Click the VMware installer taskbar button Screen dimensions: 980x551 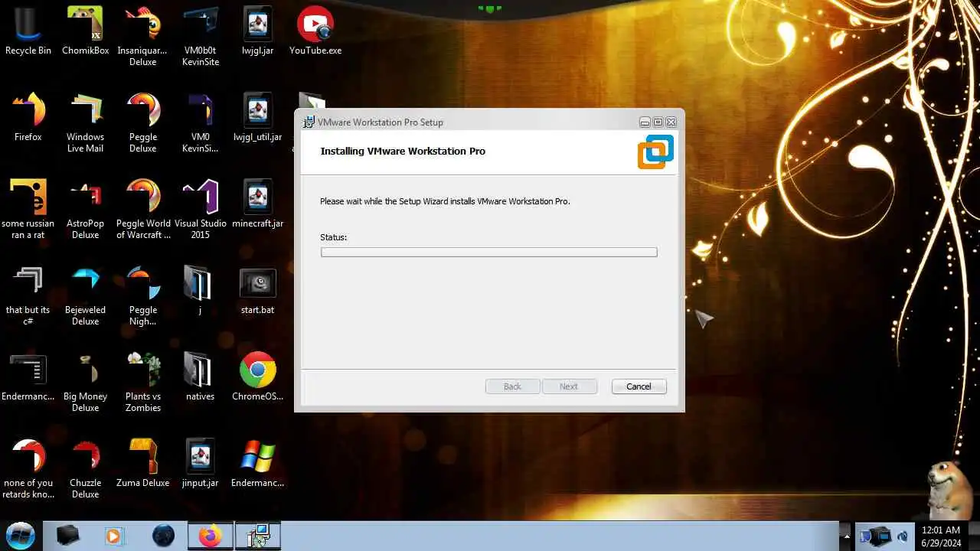point(257,536)
